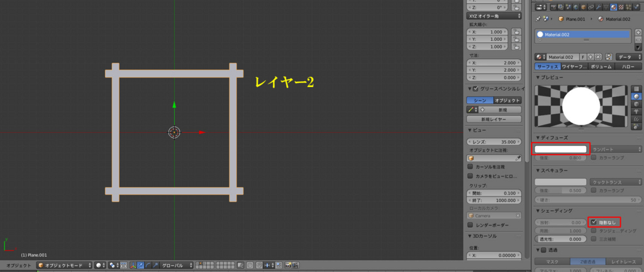644x272 pixels.
Task: Select the rotate manipulator arc icon
Action: click(148, 266)
